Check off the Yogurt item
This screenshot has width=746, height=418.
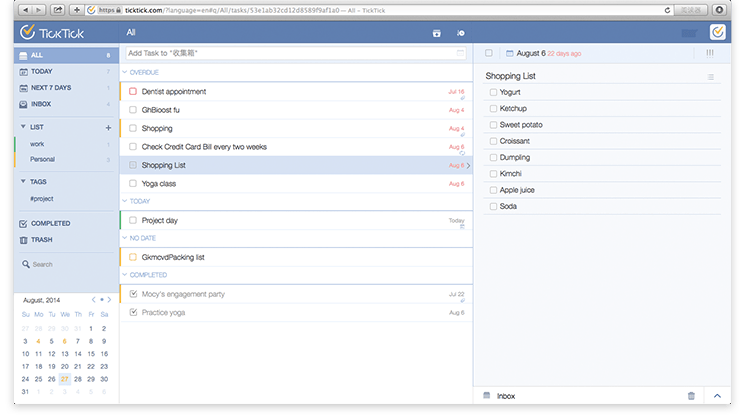[x=493, y=92]
